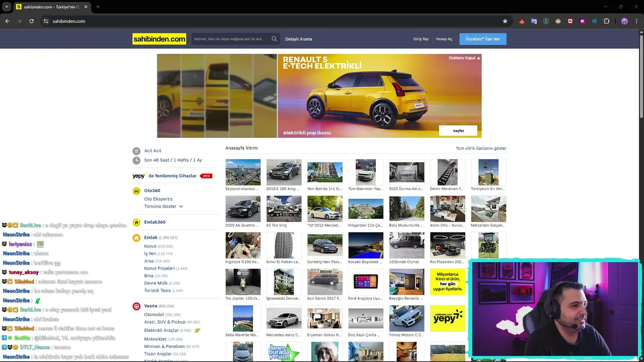This screenshot has width=644, height=362.
Task: Open the Chrome three-dot menu
Action: (x=636, y=21)
